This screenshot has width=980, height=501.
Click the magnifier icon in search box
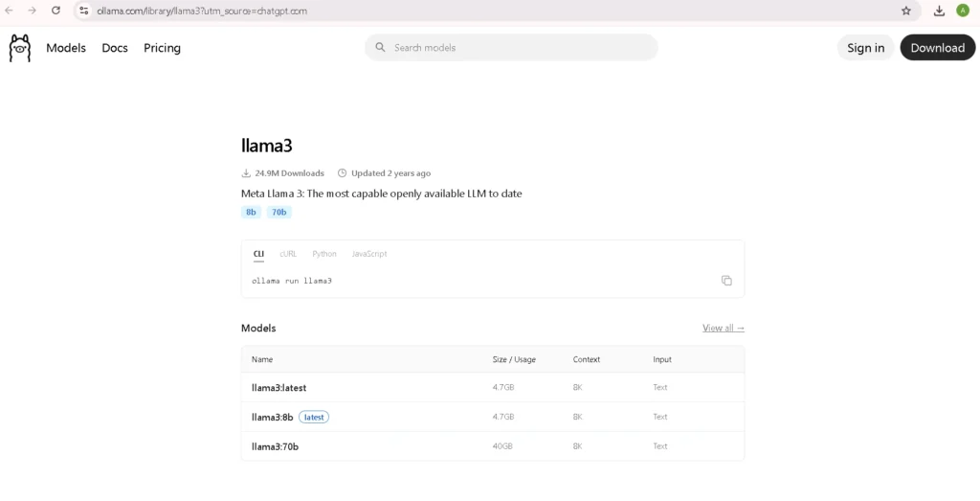380,48
